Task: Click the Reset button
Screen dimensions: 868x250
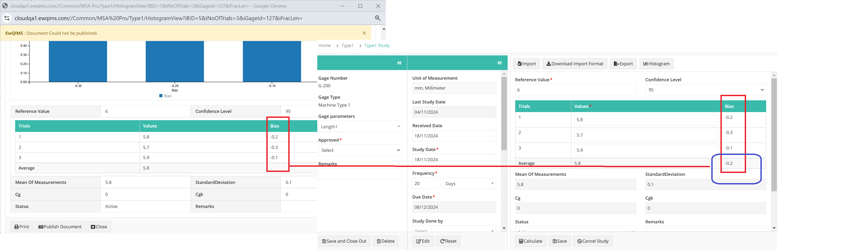Action: tap(448, 241)
